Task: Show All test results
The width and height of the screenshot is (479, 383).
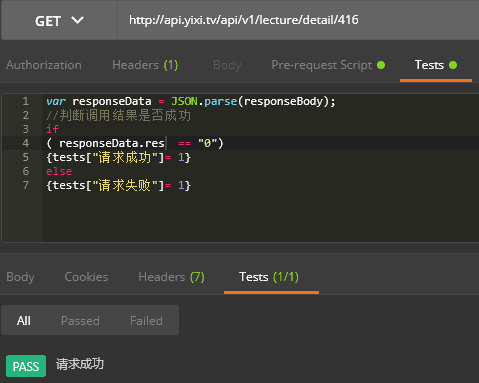Action: (24, 321)
